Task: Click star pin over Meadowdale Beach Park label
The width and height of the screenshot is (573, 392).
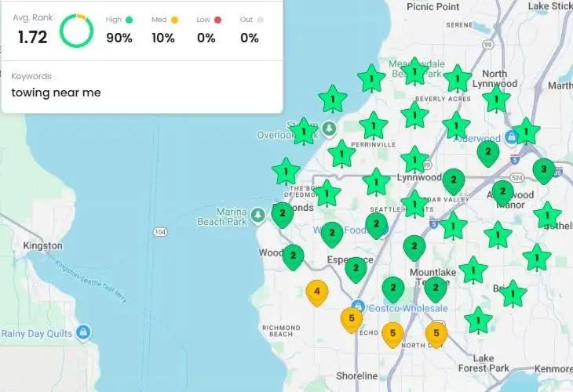Action: pos(414,72)
